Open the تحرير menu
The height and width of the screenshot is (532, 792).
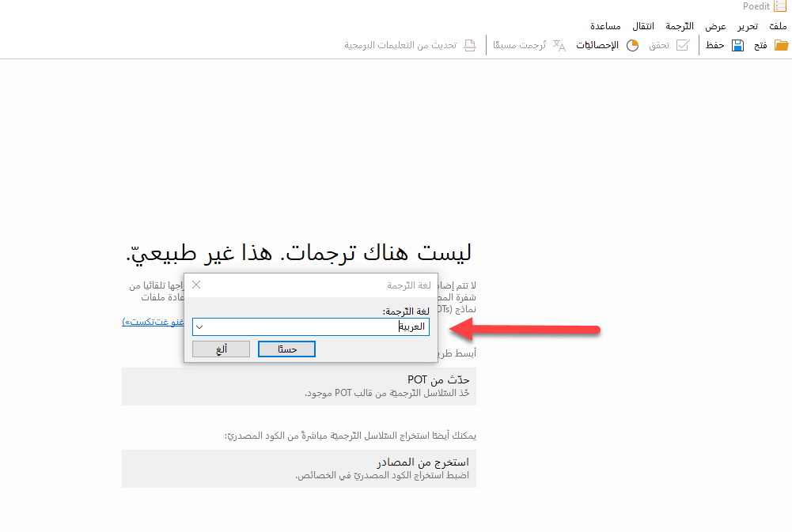click(748, 26)
